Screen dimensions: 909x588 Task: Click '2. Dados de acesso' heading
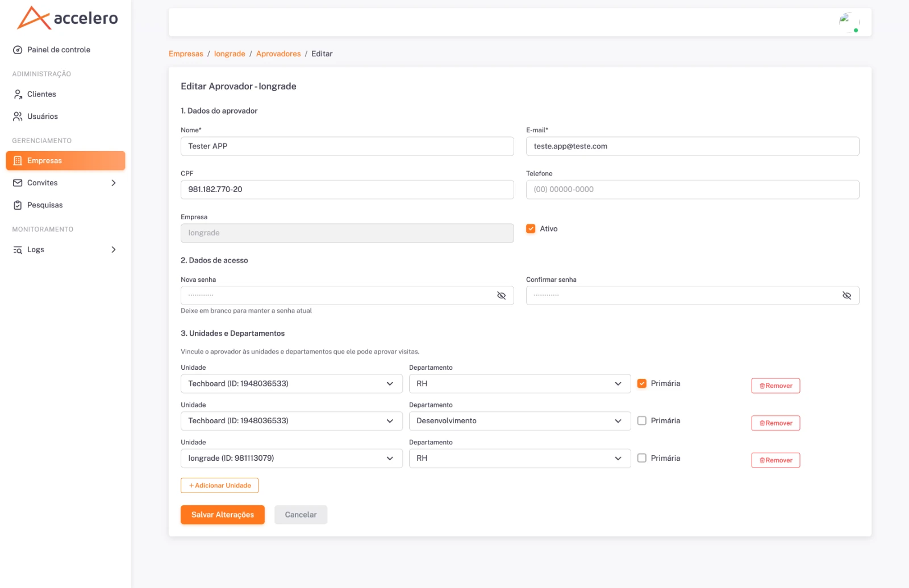click(x=214, y=261)
